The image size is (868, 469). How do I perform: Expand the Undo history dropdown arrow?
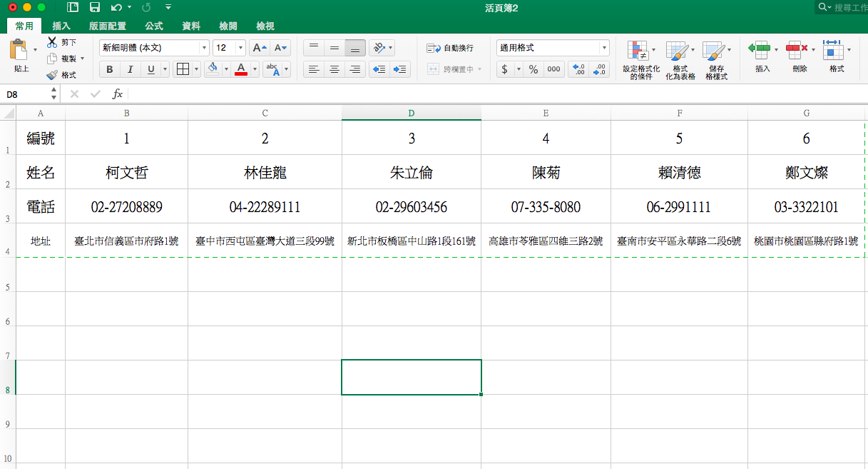[129, 7]
